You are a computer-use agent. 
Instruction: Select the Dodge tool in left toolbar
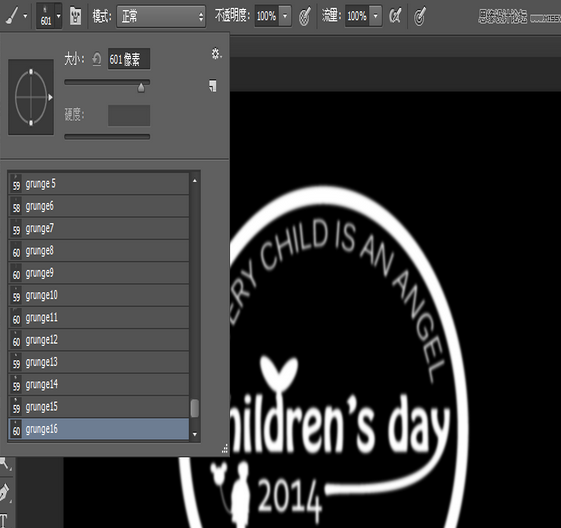tap(5, 464)
